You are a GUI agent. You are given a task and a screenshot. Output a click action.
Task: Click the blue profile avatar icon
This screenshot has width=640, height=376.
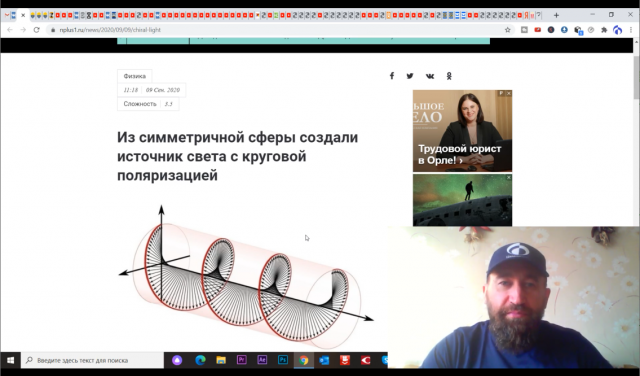tap(618, 30)
